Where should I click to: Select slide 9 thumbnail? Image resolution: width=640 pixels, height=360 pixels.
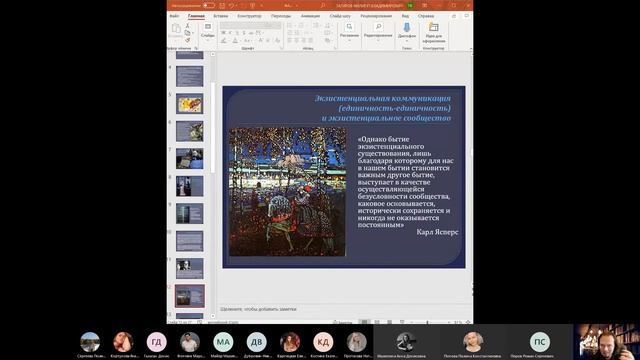tap(189, 213)
